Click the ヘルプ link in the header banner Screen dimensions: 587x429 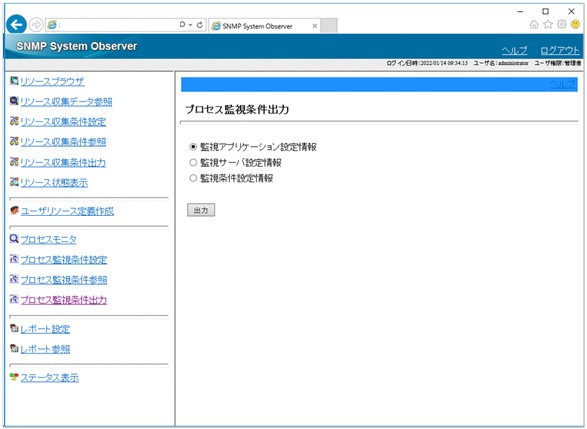[x=514, y=50]
